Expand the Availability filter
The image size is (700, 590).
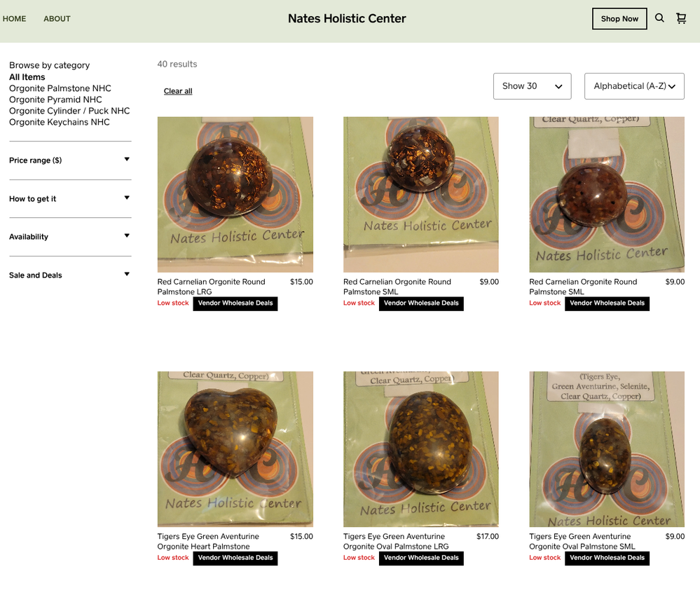(x=70, y=237)
